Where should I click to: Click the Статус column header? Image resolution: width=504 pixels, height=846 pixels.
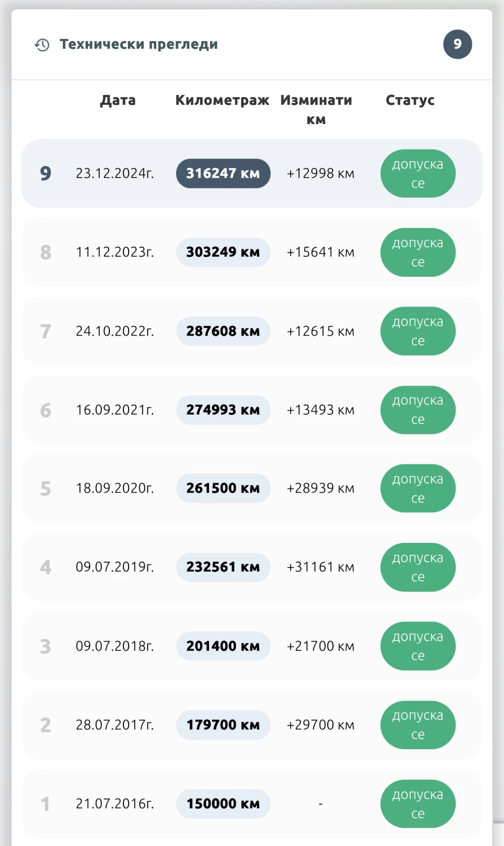[x=410, y=100]
